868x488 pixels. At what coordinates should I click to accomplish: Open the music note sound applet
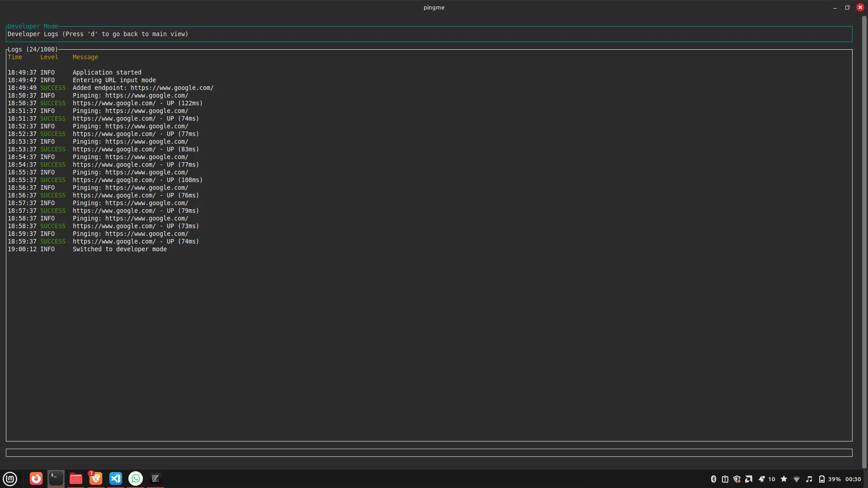click(x=809, y=479)
